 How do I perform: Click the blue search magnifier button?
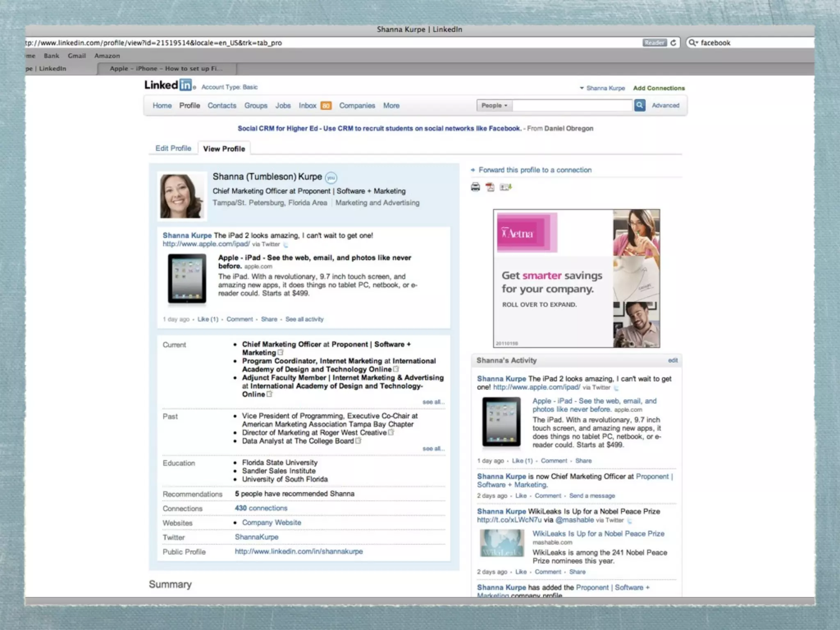(639, 105)
